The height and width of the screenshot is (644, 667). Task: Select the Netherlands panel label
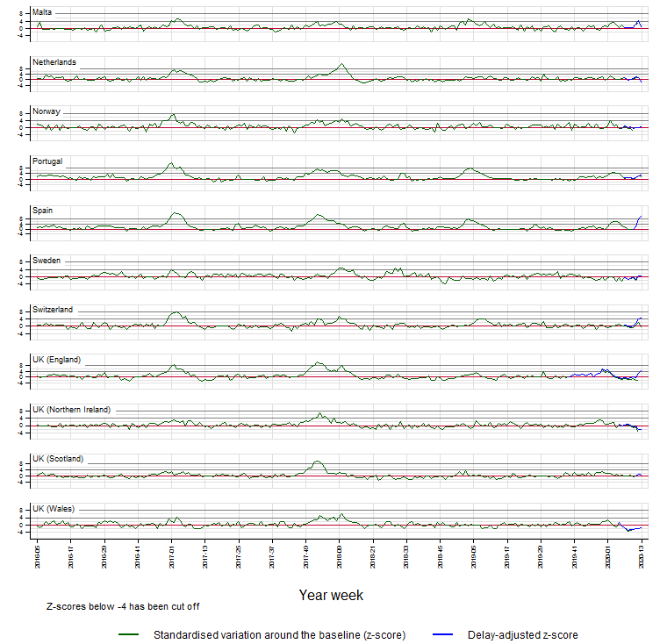54,62
